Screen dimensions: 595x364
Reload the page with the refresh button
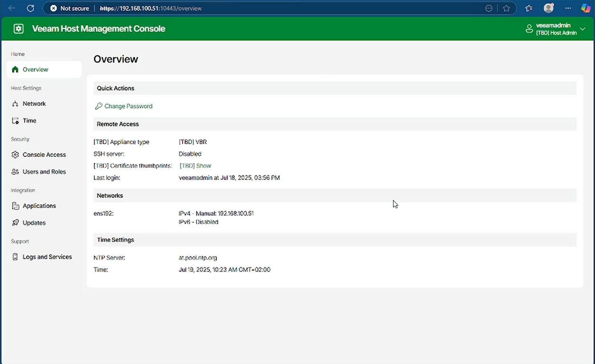point(30,8)
